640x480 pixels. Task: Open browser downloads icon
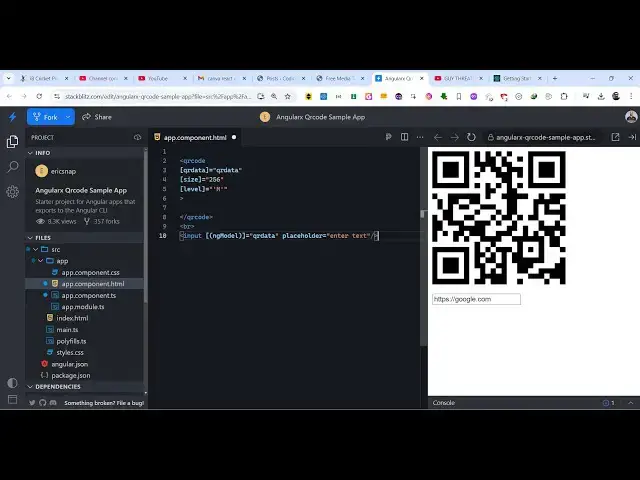[601, 96]
